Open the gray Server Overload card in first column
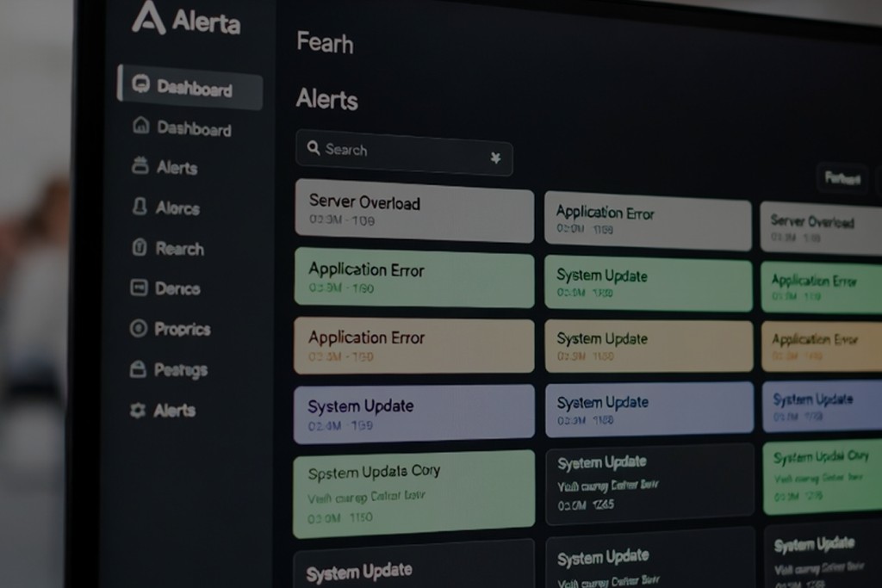This screenshot has width=882, height=588. 413,210
